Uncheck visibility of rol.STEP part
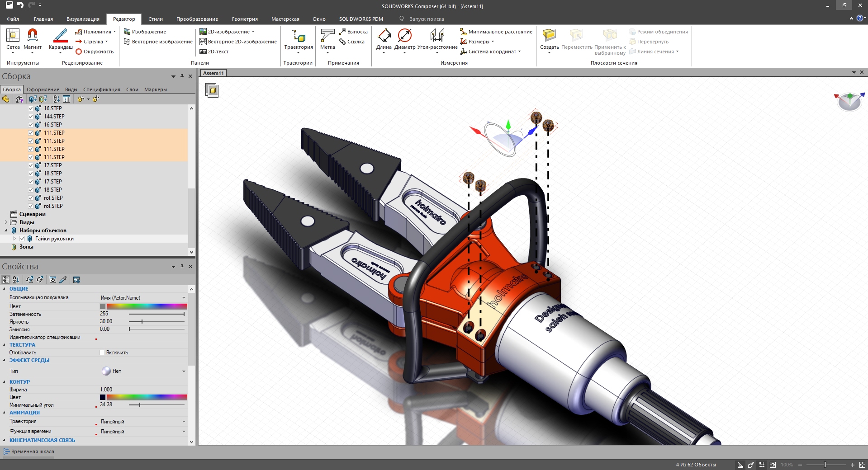 [x=30, y=198]
